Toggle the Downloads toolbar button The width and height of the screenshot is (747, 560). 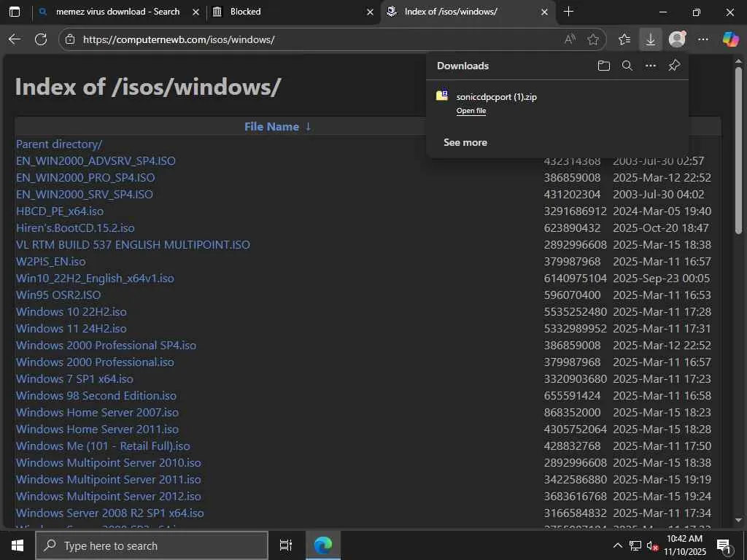tap(650, 39)
